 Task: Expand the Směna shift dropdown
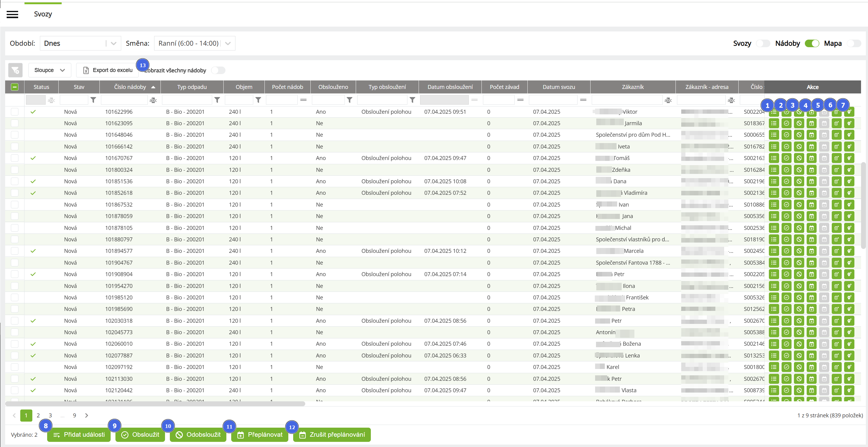[x=194, y=44]
